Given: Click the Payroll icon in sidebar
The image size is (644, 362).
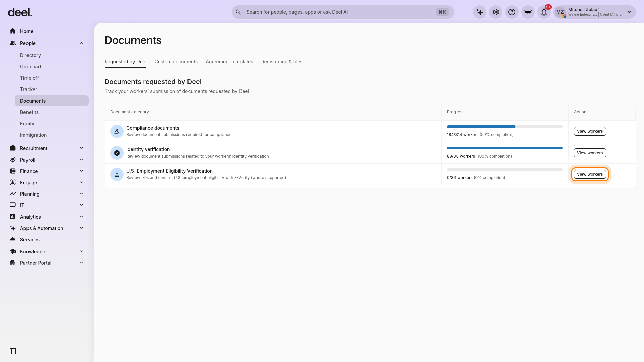Looking at the screenshot, I should pos(13,160).
